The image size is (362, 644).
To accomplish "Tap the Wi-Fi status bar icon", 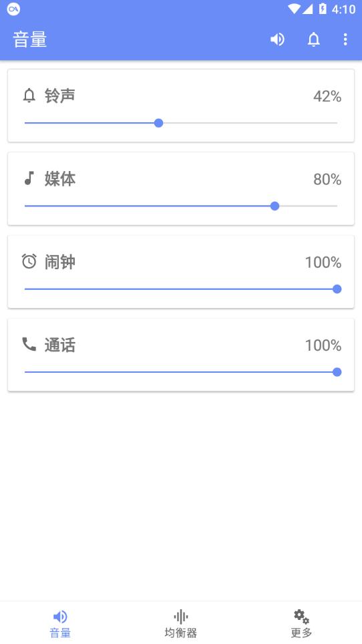I will click(x=294, y=9).
